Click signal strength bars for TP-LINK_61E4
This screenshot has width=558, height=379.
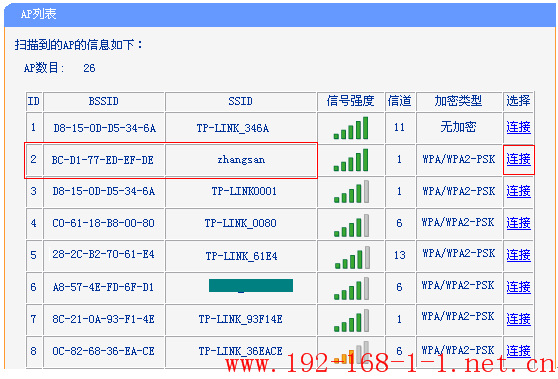click(352, 257)
